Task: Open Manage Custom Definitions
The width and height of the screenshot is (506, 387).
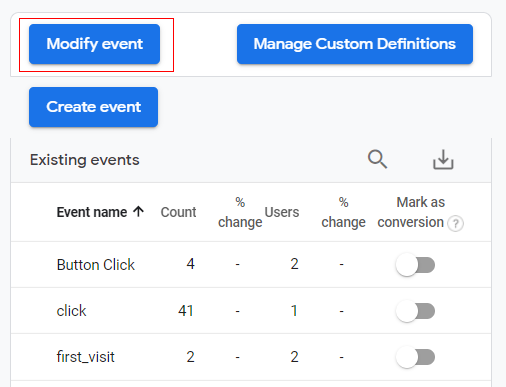Action: coord(355,44)
